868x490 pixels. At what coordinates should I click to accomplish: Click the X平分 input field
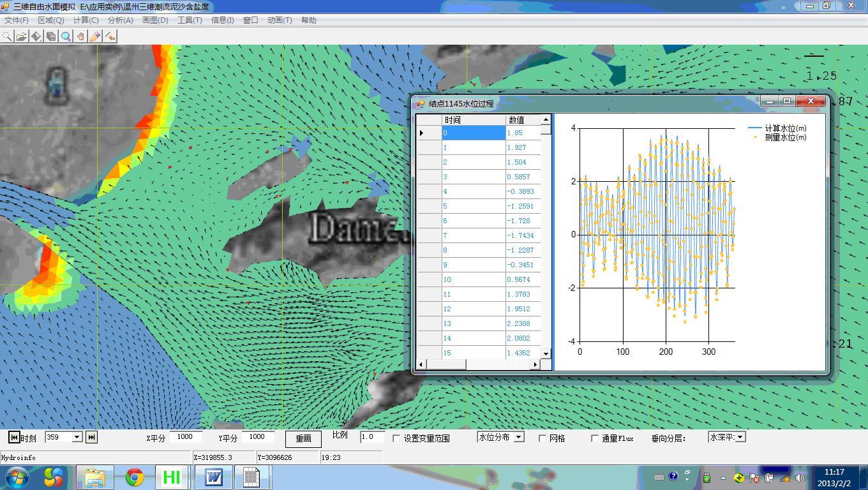[186, 437]
